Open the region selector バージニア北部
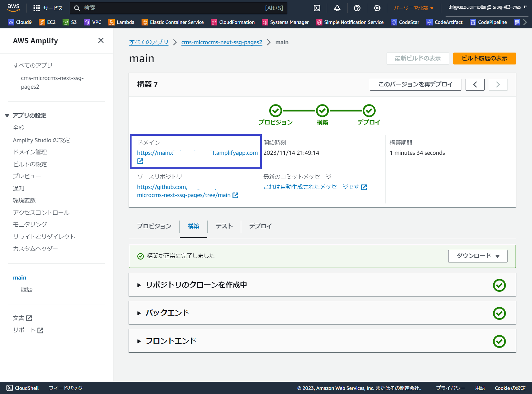532x394 pixels. click(x=414, y=8)
